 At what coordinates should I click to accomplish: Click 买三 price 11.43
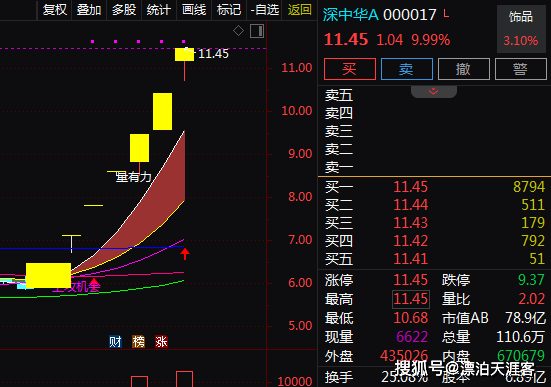tap(410, 223)
